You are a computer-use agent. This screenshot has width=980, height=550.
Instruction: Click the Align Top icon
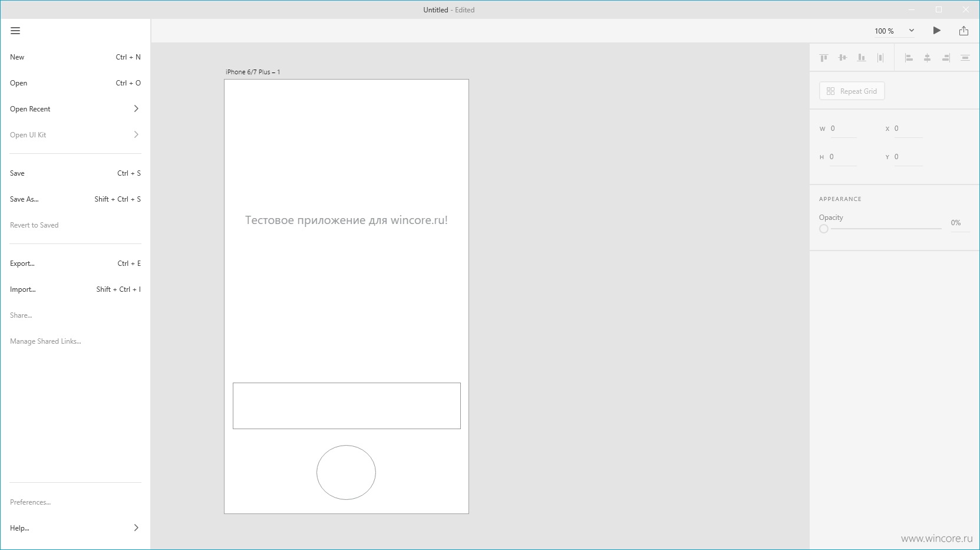coord(824,58)
